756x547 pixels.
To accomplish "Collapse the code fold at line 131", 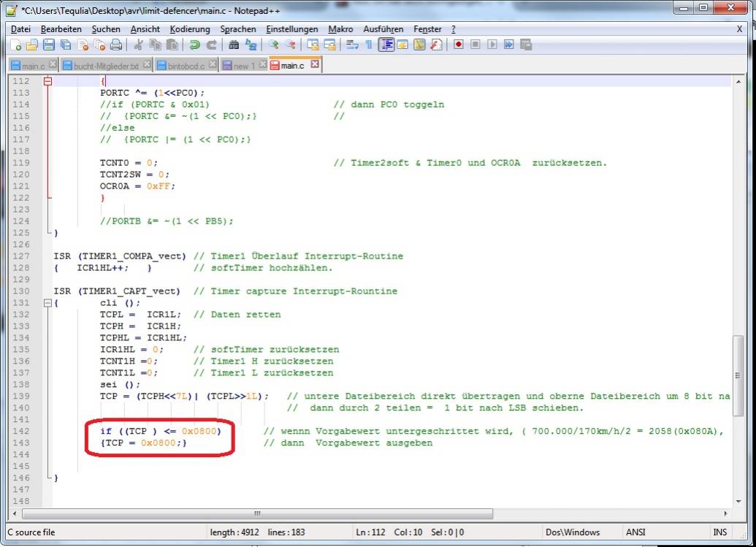I will [x=48, y=303].
